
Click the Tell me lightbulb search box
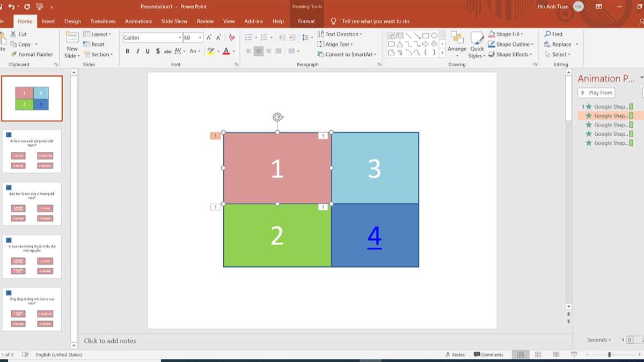[370, 21]
